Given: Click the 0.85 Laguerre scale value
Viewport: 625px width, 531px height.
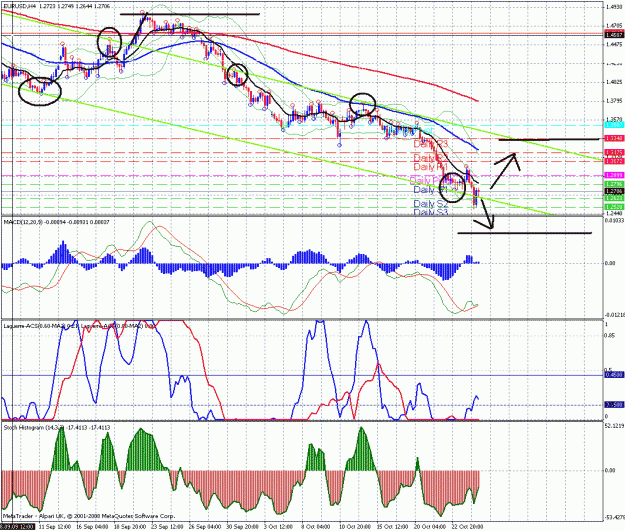Looking at the screenshot, I should coord(609,336).
